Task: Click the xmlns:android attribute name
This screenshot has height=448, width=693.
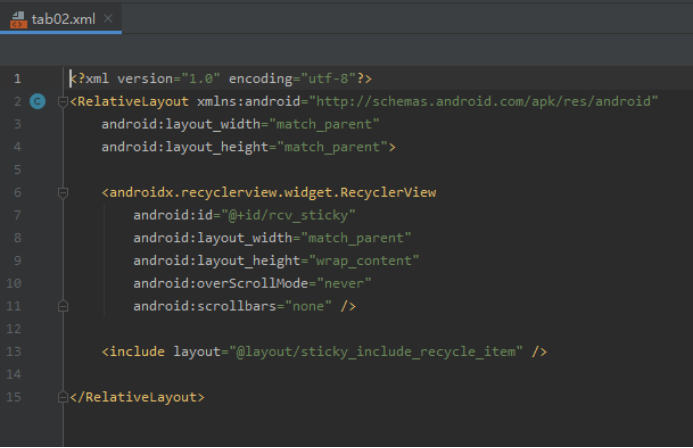Action: (248, 101)
